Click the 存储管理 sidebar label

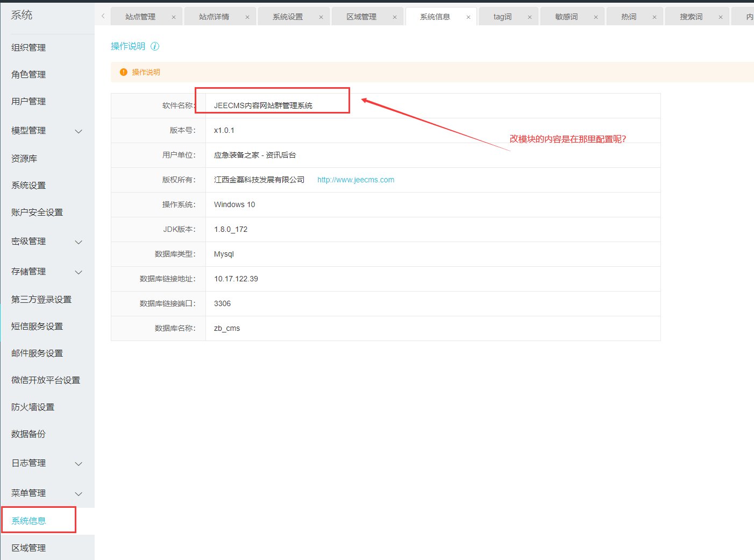(x=29, y=271)
